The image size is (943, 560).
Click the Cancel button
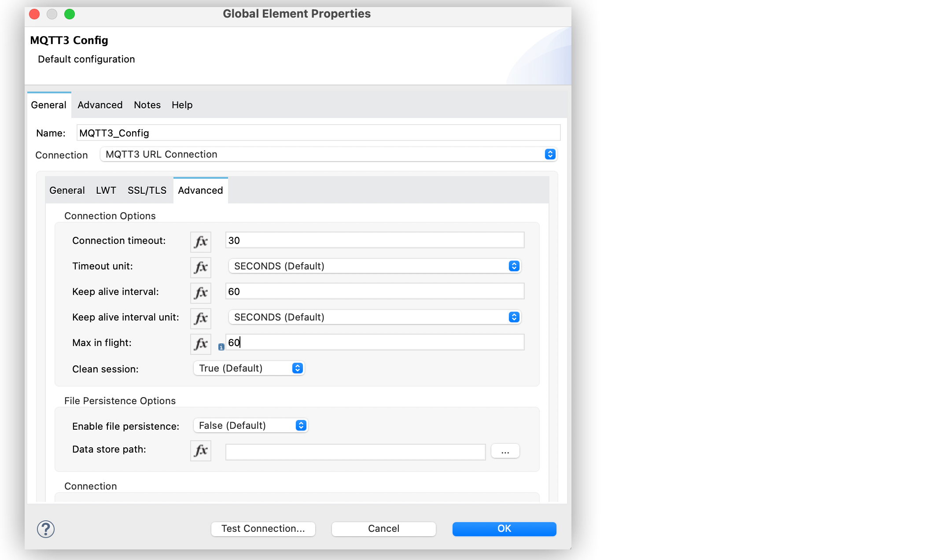(383, 529)
